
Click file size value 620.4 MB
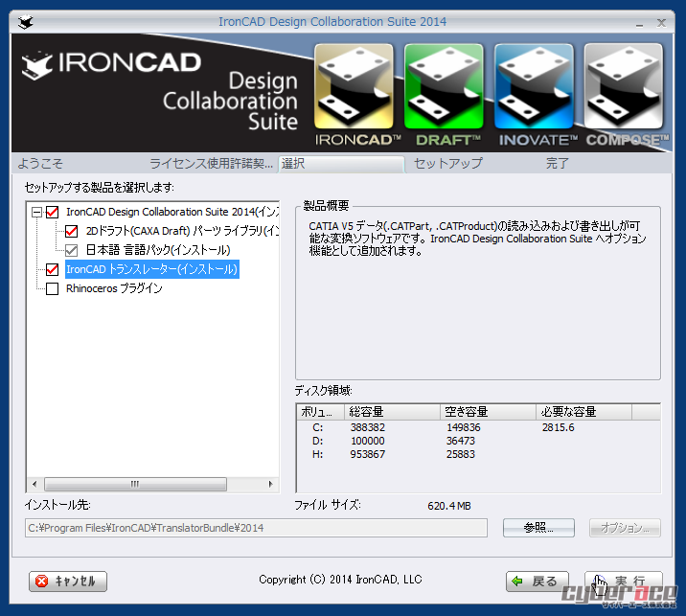[x=449, y=506]
